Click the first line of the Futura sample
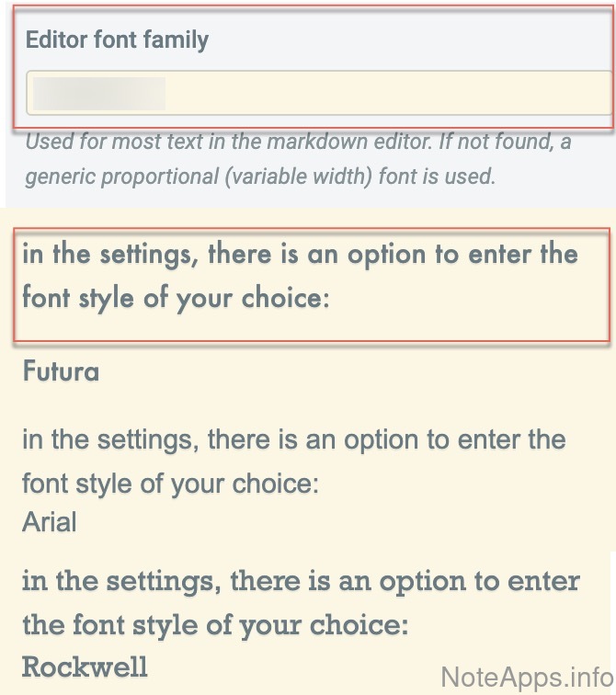This screenshot has width=616, height=695. pos(300,253)
